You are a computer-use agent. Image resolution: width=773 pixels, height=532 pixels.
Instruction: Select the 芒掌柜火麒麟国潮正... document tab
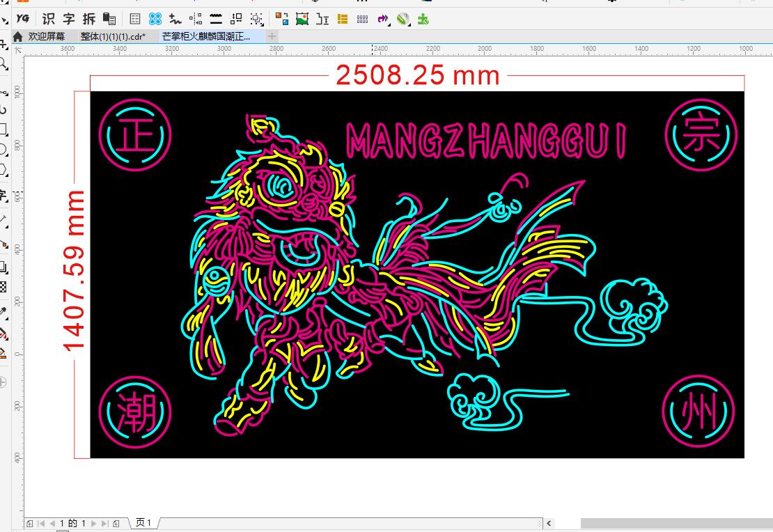pyautogui.click(x=206, y=36)
